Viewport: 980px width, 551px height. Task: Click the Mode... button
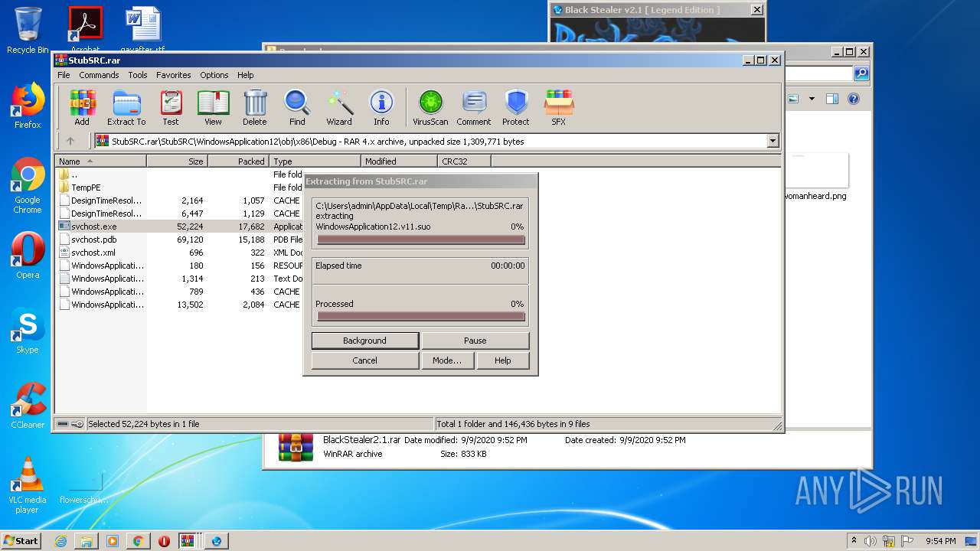[x=447, y=360]
